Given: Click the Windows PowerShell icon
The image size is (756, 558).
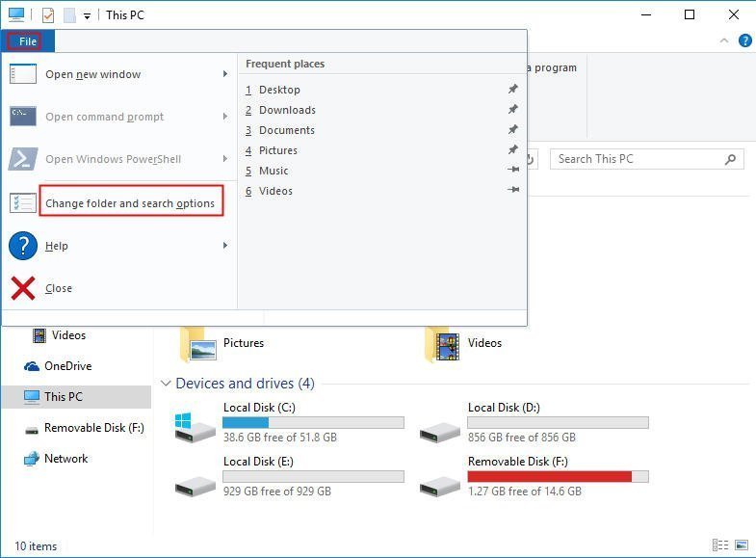Looking at the screenshot, I should point(23,159).
